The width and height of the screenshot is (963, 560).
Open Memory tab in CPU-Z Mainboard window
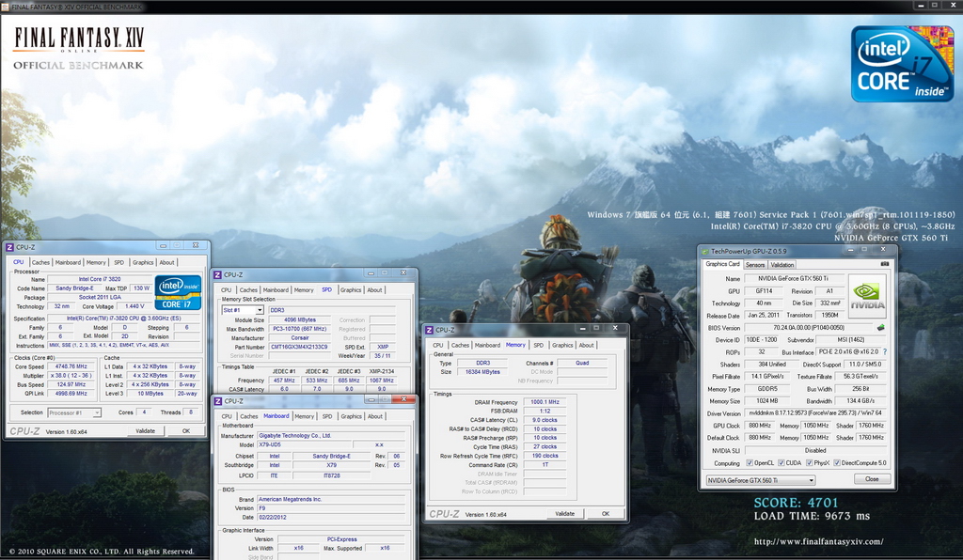pyautogui.click(x=304, y=416)
